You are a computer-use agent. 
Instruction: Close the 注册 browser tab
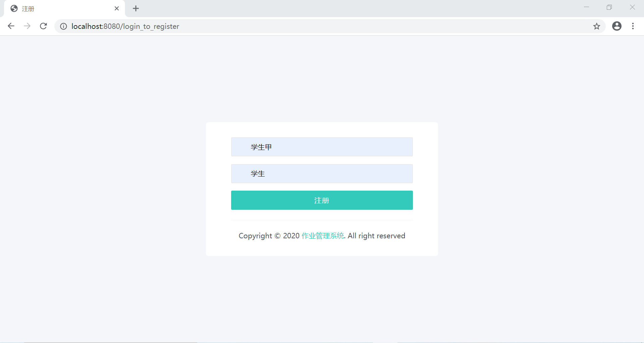[117, 8]
